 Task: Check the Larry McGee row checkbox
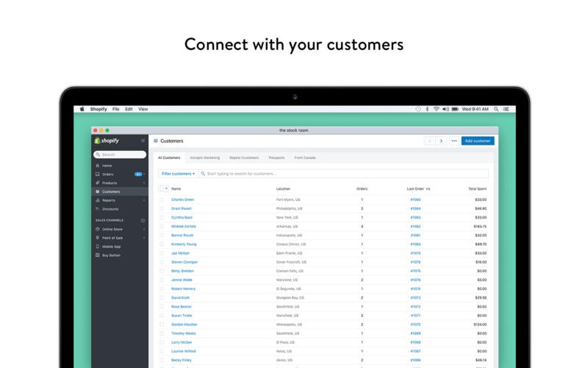coord(162,342)
